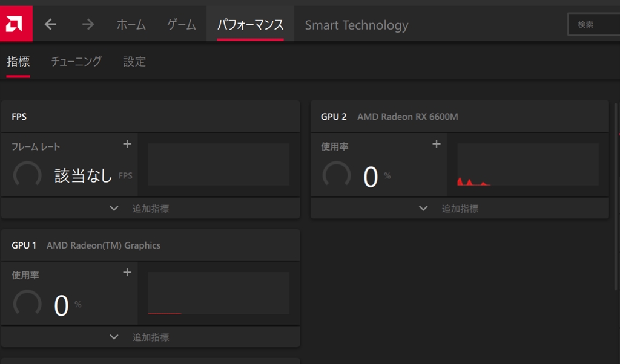Click the AMD logo icon
620x364 pixels.
click(x=16, y=24)
